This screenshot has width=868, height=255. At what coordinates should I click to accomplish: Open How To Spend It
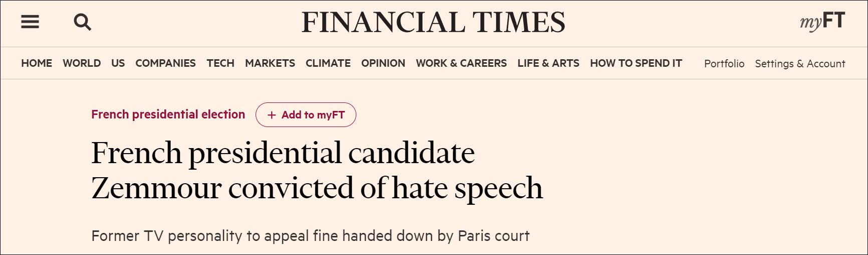636,63
